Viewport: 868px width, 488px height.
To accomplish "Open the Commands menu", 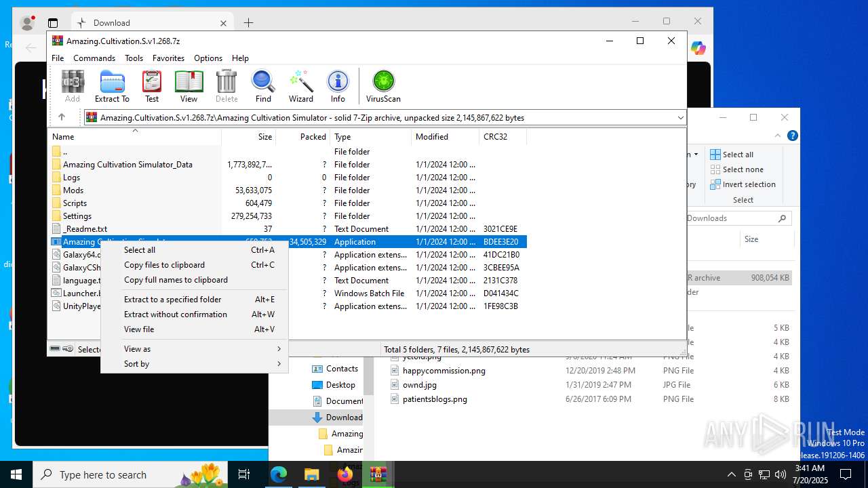I will 94,58.
